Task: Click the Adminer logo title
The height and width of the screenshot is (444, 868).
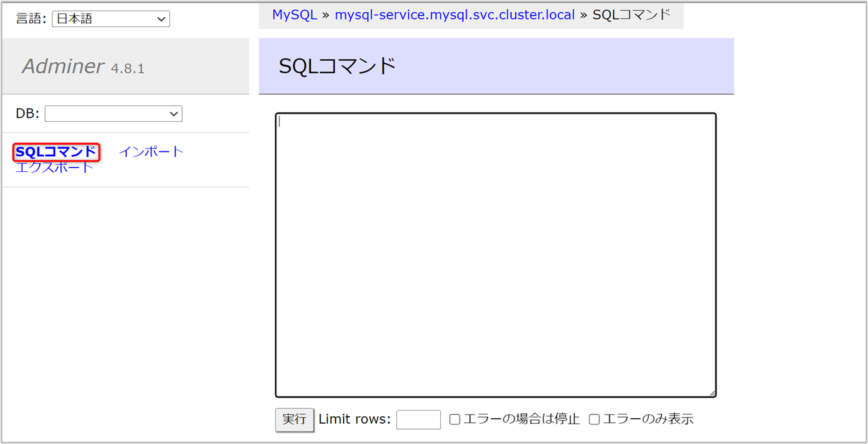Action: pyautogui.click(x=63, y=67)
